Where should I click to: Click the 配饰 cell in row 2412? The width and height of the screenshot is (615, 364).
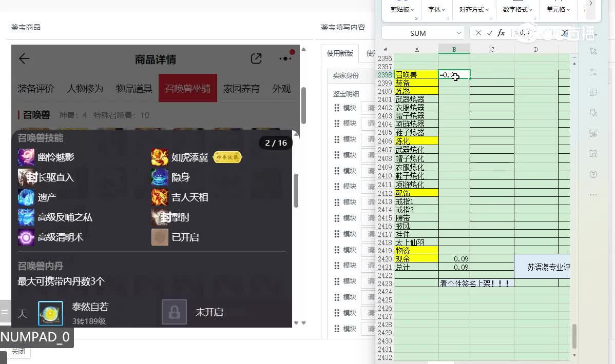click(416, 193)
